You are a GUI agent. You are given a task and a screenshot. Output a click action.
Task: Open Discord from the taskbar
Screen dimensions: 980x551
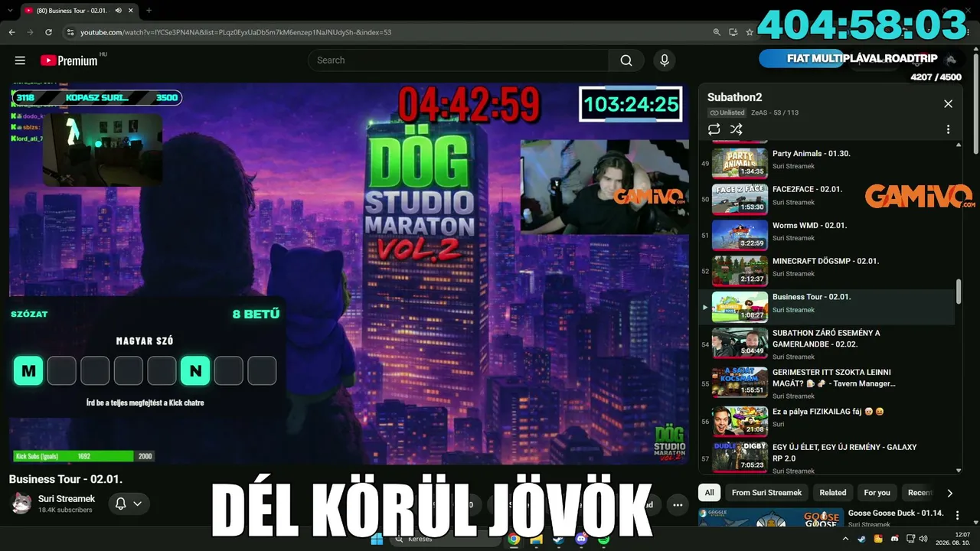pos(581,539)
